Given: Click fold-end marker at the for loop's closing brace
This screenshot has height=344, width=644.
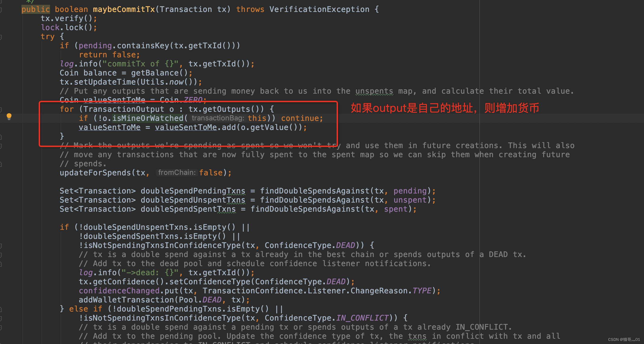Looking at the screenshot, I should [x=1, y=137].
